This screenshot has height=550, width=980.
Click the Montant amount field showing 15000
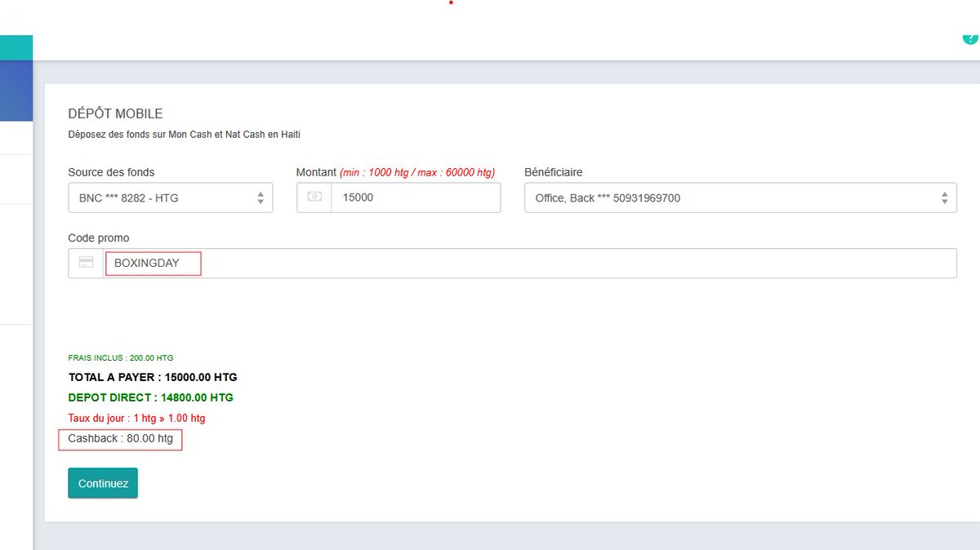[x=416, y=197]
